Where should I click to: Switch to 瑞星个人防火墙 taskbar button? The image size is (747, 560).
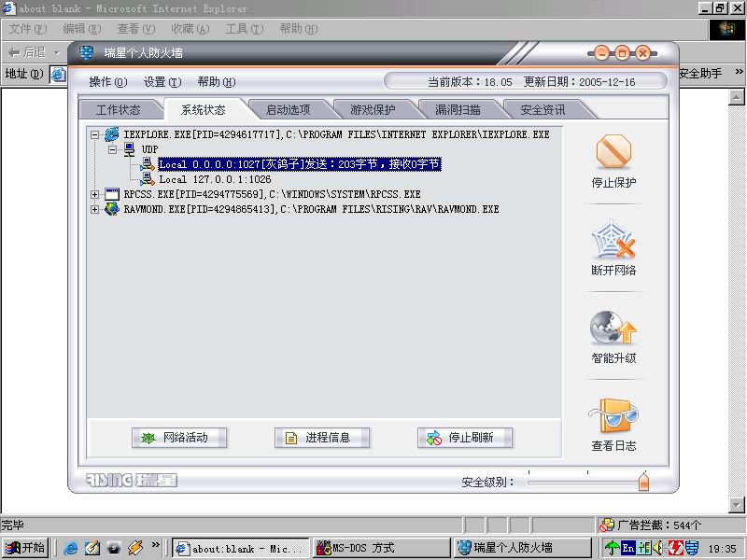tap(522, 548)
